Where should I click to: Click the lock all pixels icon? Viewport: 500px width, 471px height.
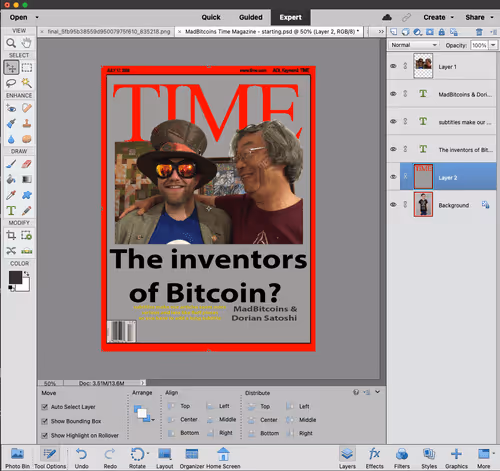click(442, 32)
